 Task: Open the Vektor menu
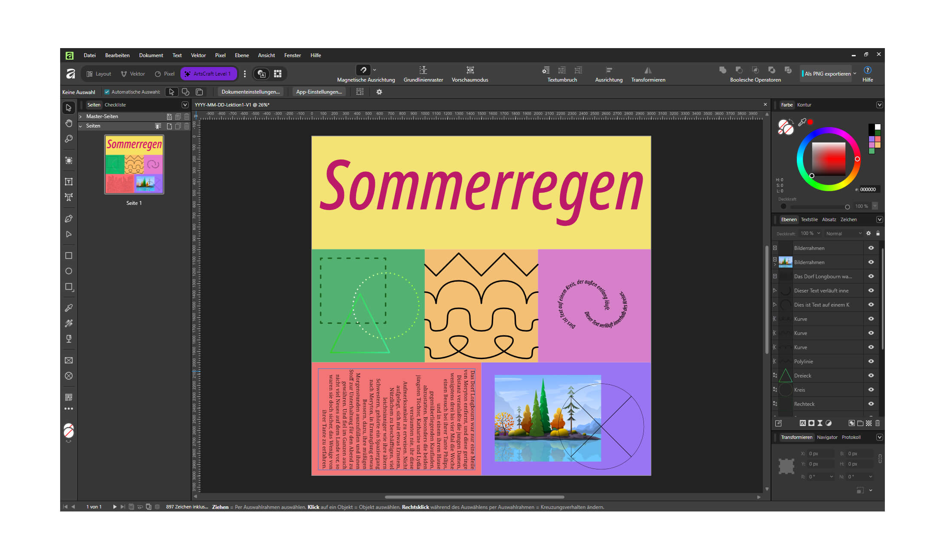click(198, 55)
